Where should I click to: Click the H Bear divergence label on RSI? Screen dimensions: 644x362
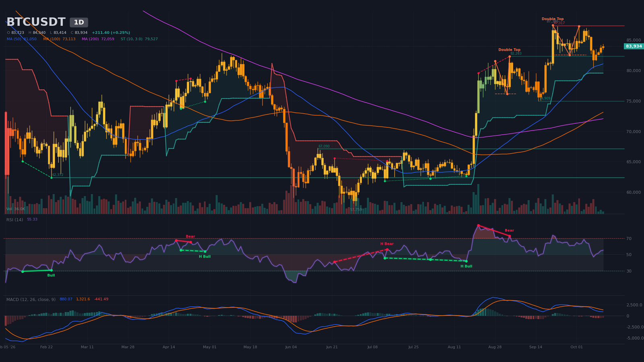[x=387, y=244]
